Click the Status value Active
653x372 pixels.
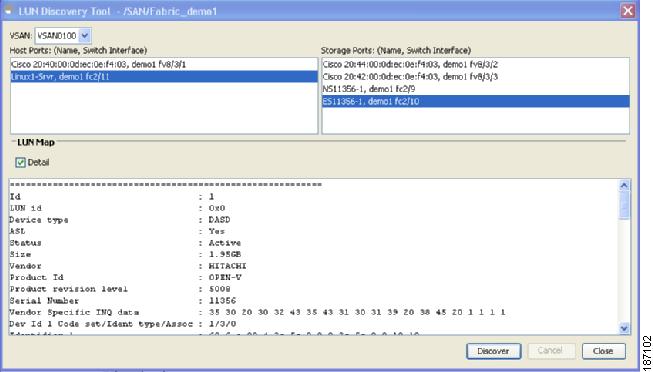pos(225,243)
